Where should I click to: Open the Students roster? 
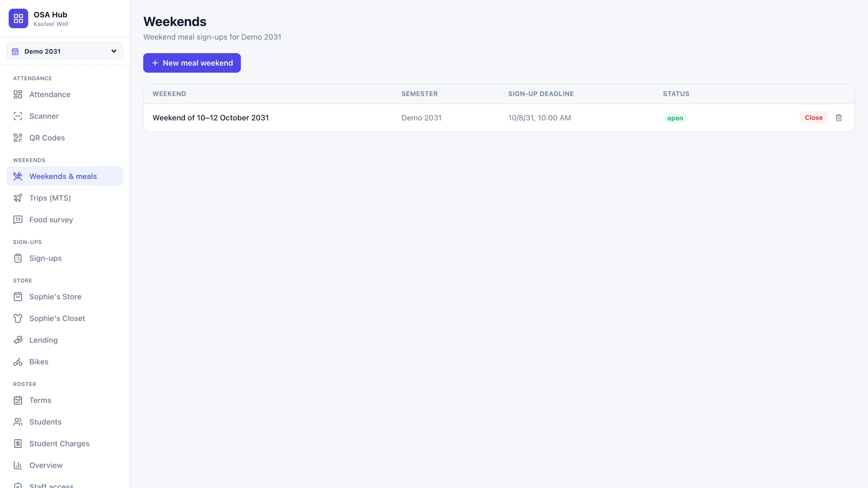pos(65,422)
